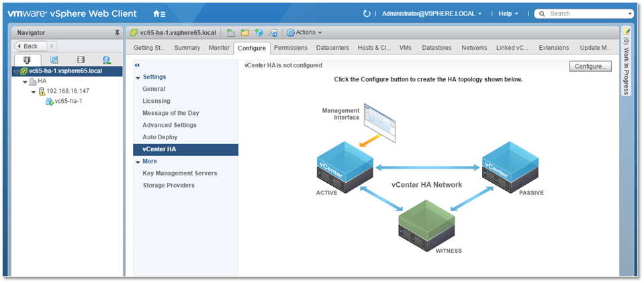Screen dimensions: 644x283
Task: Switch to the Networks tab
Action: tap(474, 48)
